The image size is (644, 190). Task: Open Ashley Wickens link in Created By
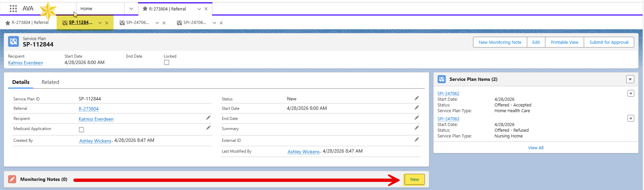(95, 141)
